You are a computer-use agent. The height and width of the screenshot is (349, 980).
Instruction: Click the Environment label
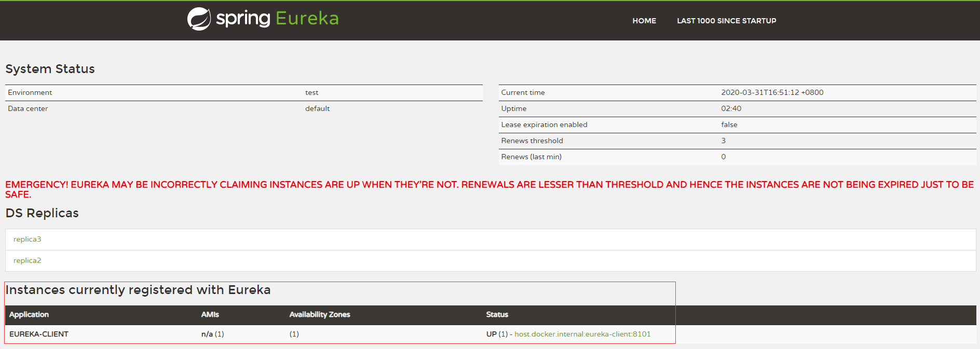[x=30, y=92]
